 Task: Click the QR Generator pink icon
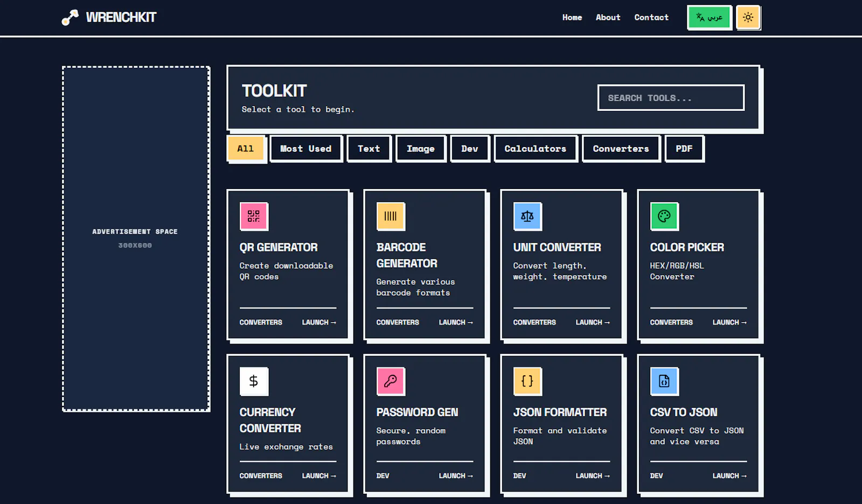[254, 216]
